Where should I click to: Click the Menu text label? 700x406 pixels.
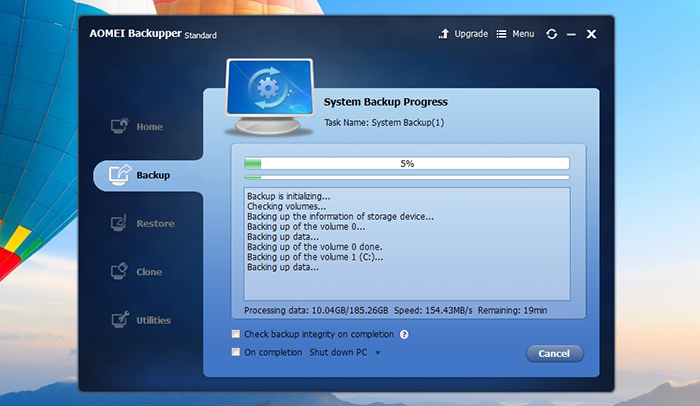pos(523,34)
